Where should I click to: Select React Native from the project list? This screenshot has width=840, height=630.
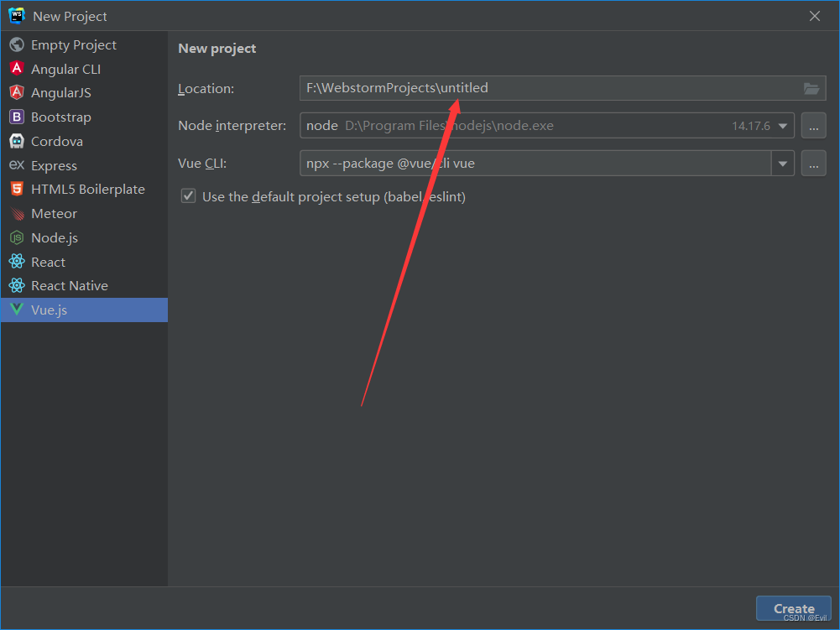[70, 285]
